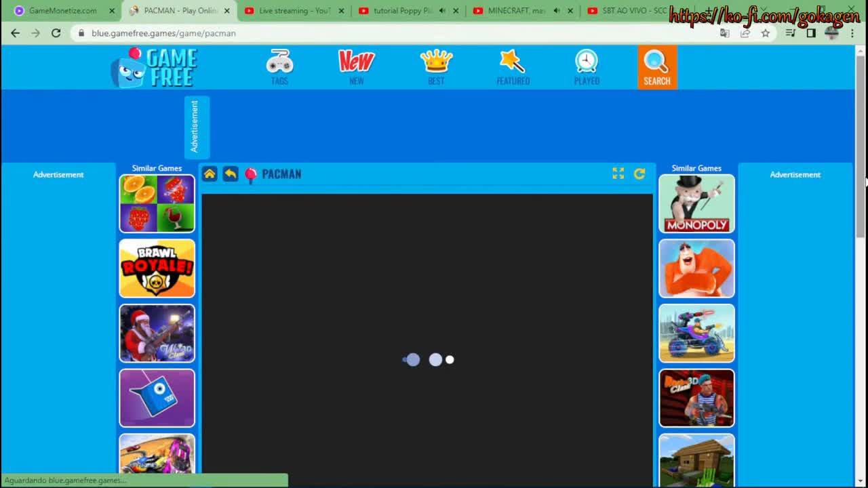Screen dimensions: 868x488
Task: Open the fruit slicing game thumbnail
Action: tap(157, 203)
